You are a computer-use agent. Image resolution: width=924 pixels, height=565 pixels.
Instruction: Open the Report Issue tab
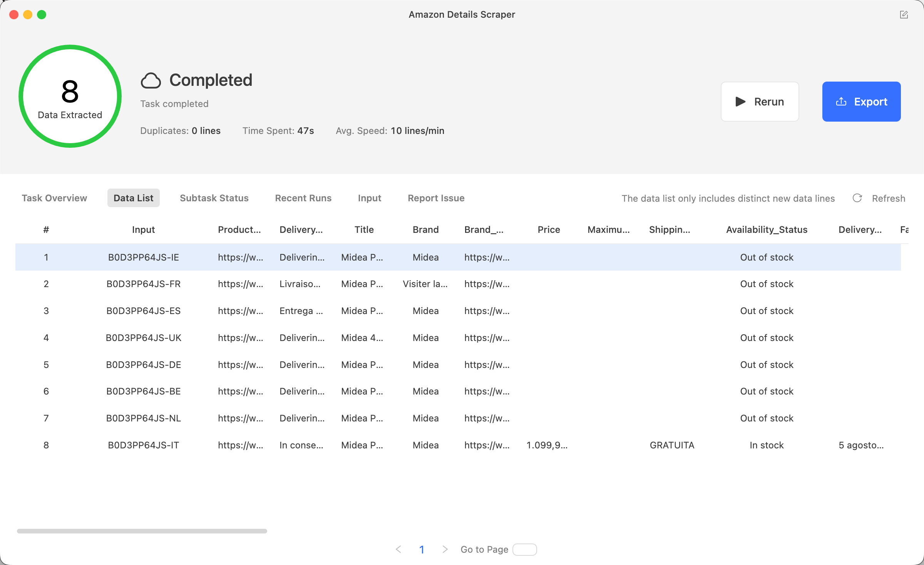436,198
